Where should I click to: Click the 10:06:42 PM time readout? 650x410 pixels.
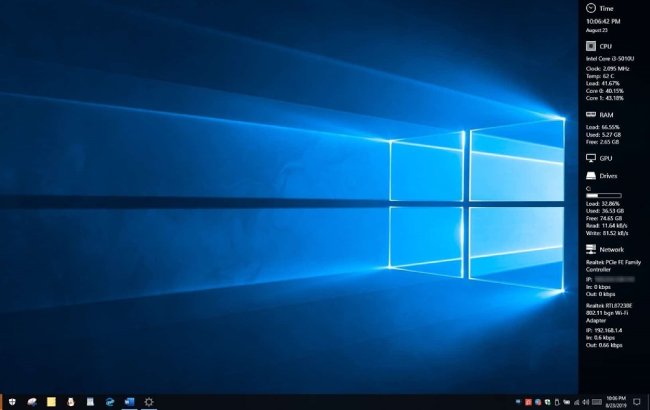[603, 21]
